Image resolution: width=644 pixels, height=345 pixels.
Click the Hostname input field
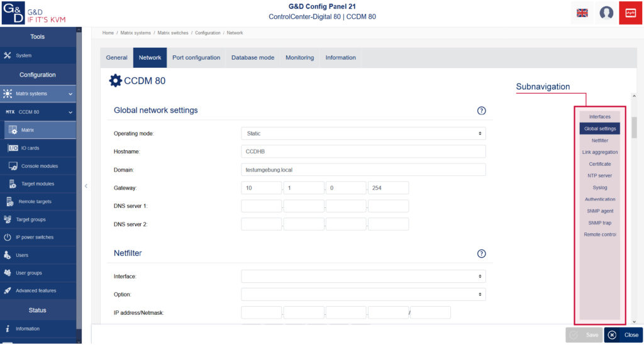363,151
